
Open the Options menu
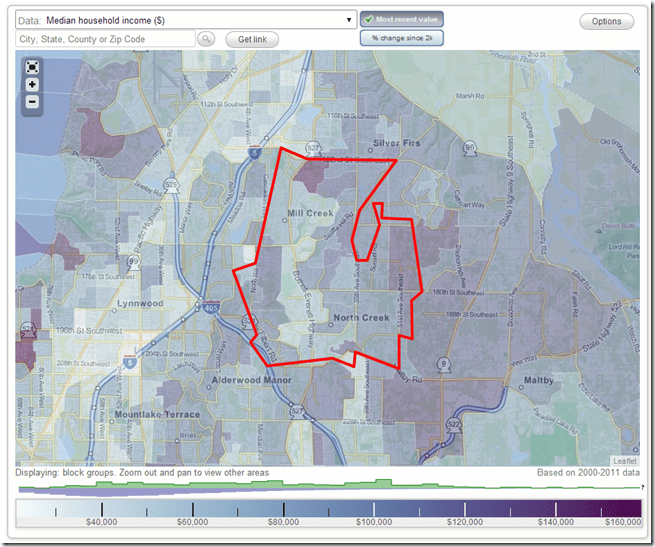(606, 21)
